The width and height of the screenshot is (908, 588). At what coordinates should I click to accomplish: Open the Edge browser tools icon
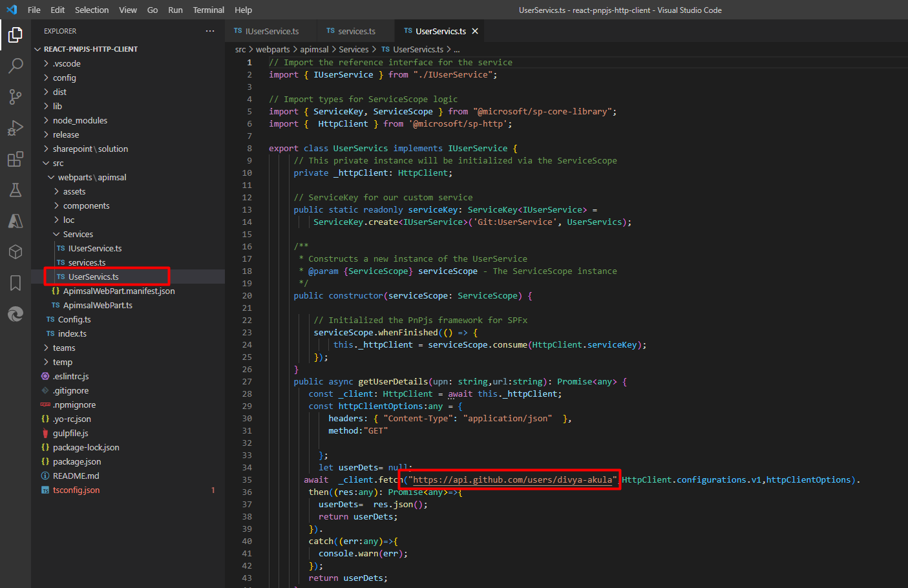[16, 313]
